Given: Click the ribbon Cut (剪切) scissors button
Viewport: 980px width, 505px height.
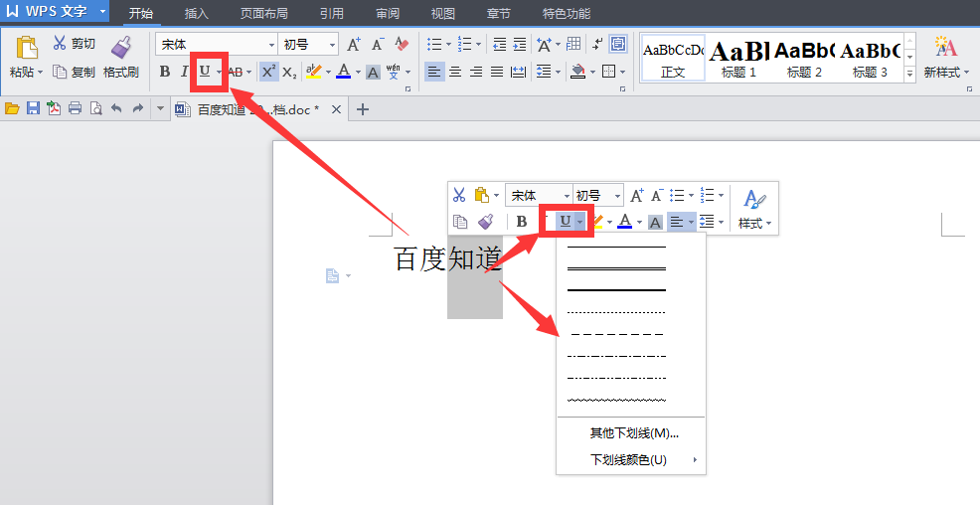Looking at the screenshot, I should (74, 43).
